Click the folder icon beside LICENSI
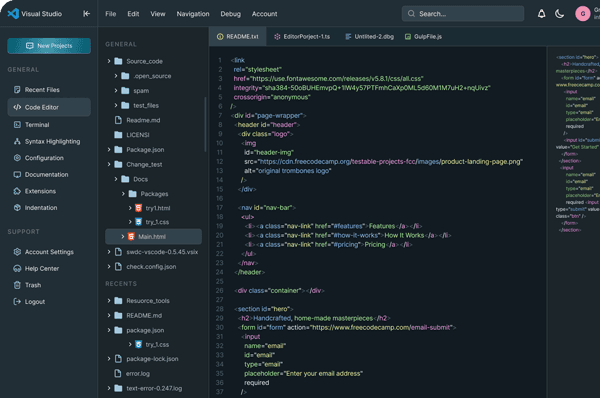The image size is (600, 398). [118, 135]
